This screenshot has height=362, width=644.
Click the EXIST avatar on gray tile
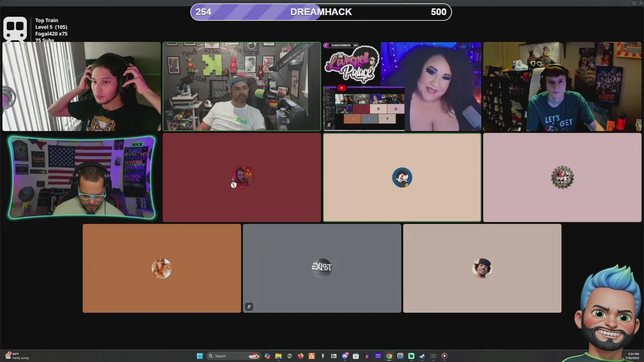[321, 267]
